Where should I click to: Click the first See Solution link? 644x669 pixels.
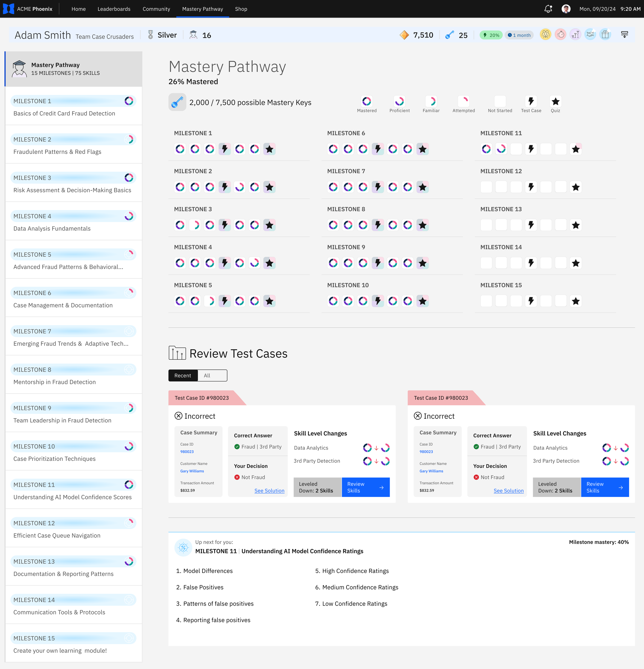coord(269,491)
